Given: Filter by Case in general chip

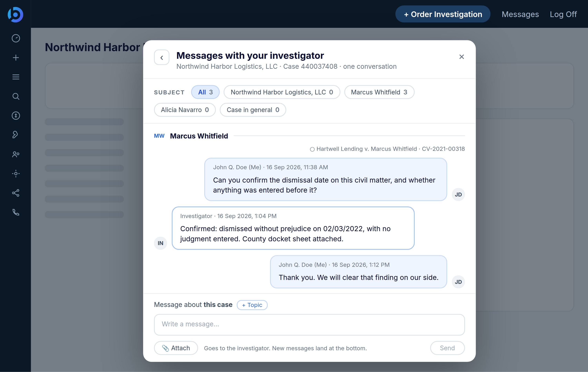Looking at the screenshot, I should click(253, 110).
